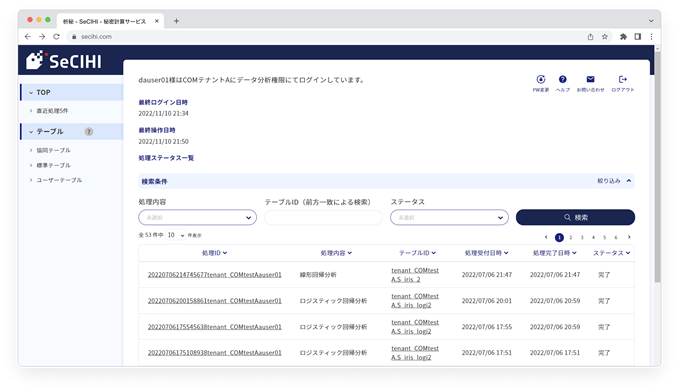Go to page 3 in pagination
The height and width of the screenshot is (390, 678).
582,237
